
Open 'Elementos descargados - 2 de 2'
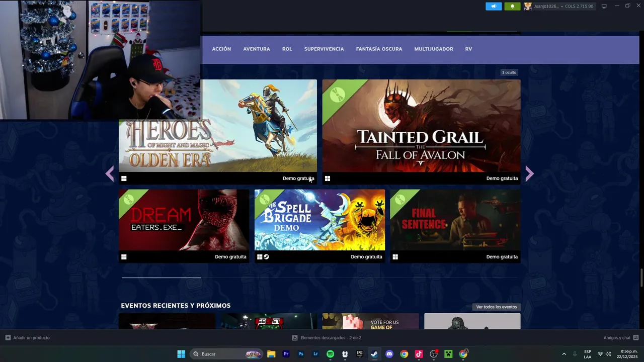click(327, 338)
